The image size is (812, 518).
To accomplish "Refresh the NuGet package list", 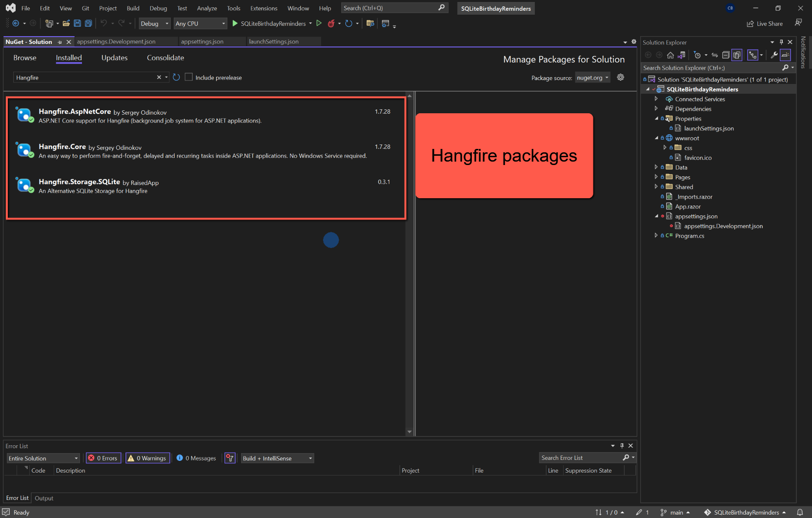I will coord(177,78).
